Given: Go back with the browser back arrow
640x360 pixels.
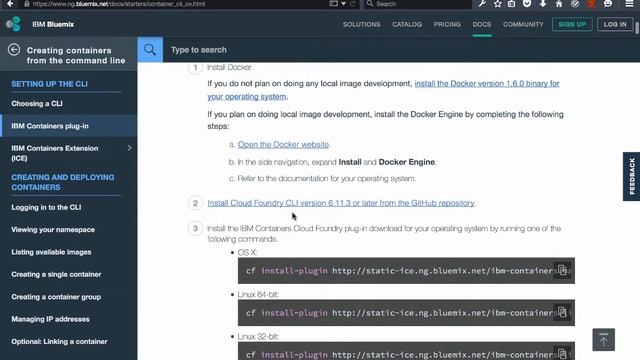Looking at the screenshot, I should point(10,4).
